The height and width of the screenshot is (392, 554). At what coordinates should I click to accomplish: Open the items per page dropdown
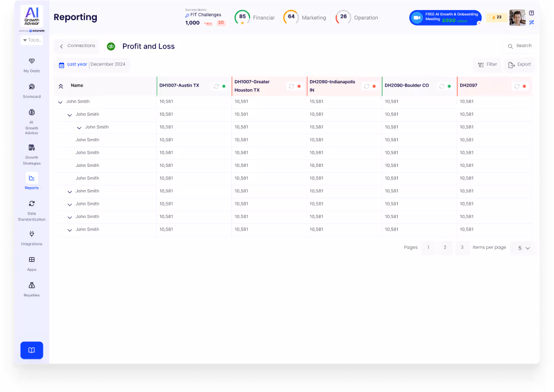tap(523, 248)
